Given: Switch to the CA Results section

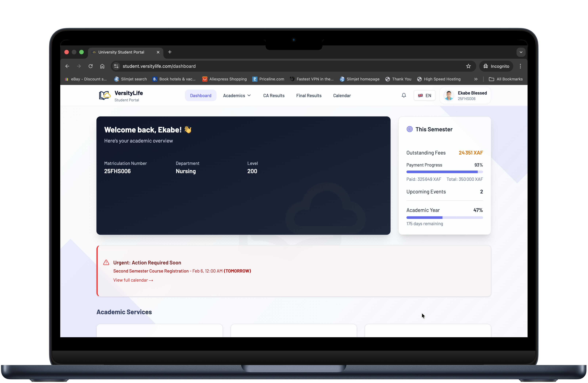Looking at the screenshot, I should point(274,96).
